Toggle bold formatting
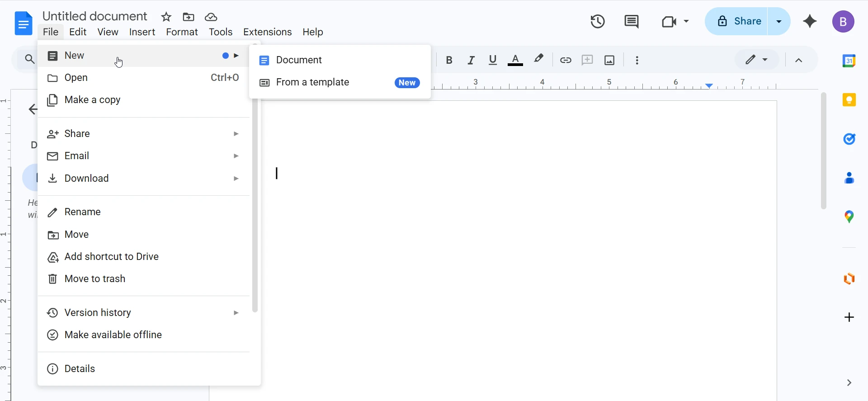The width and height of the screenshot is (868, 401). coord(449,60)
